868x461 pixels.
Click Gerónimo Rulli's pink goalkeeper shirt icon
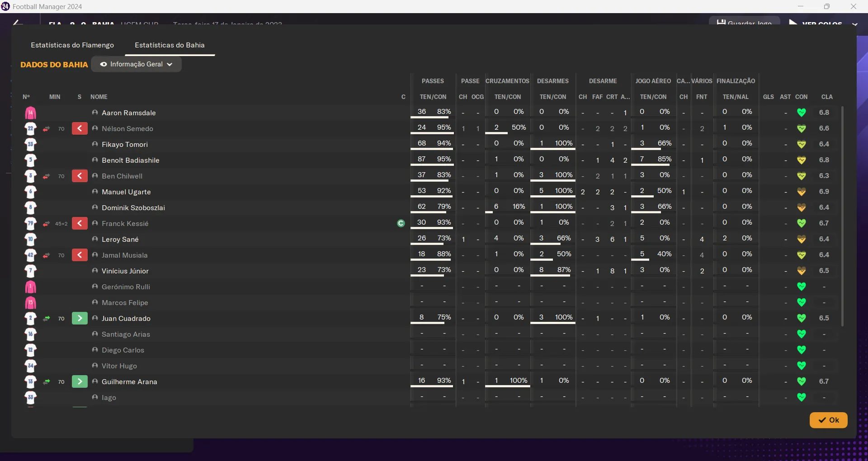[x=30, y=287]
